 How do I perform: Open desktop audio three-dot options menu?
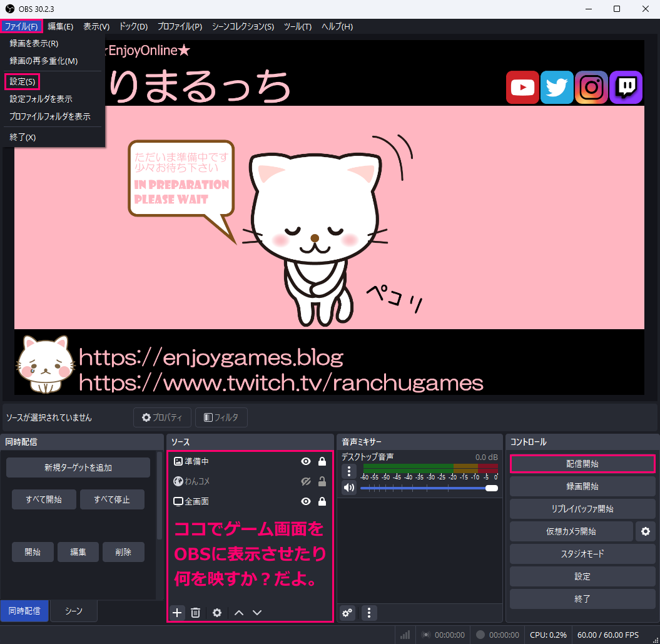coord(348,471)
